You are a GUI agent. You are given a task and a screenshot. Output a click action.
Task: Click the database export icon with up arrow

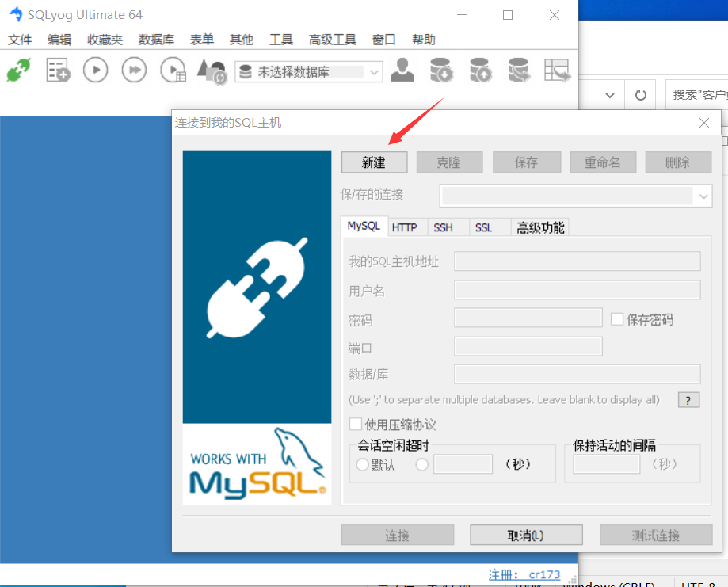tap(480, 71)
